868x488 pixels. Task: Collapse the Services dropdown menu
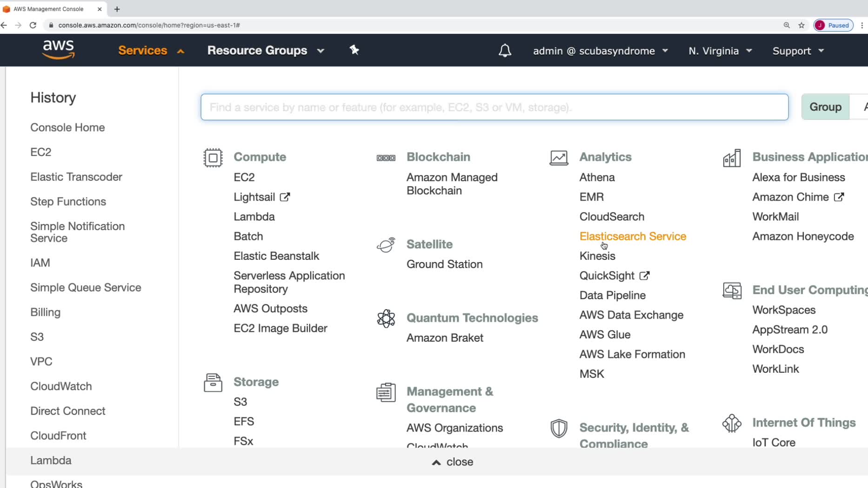[x=151, y=50]
